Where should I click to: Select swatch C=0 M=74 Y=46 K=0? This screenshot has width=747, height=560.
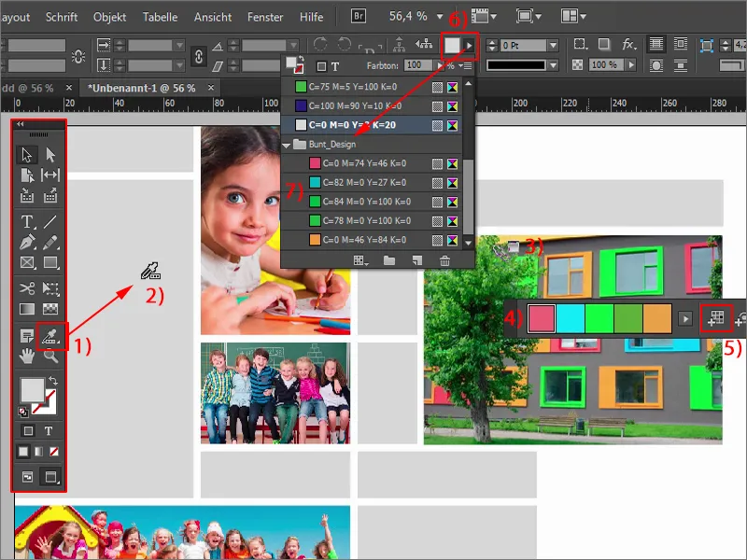tap(372, 163)
